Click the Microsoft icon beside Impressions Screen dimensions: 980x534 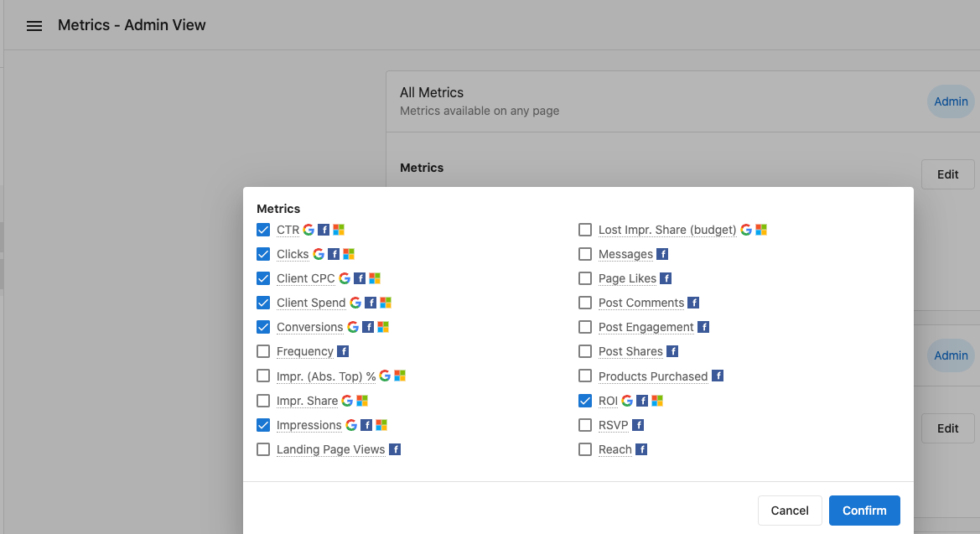(381, 425)
